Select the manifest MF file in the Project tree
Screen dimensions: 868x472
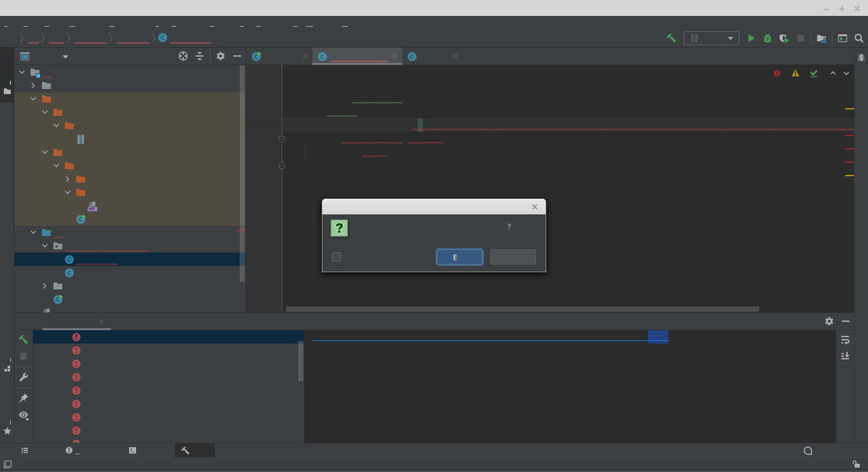pyautogui.click(x=93, y=206)
